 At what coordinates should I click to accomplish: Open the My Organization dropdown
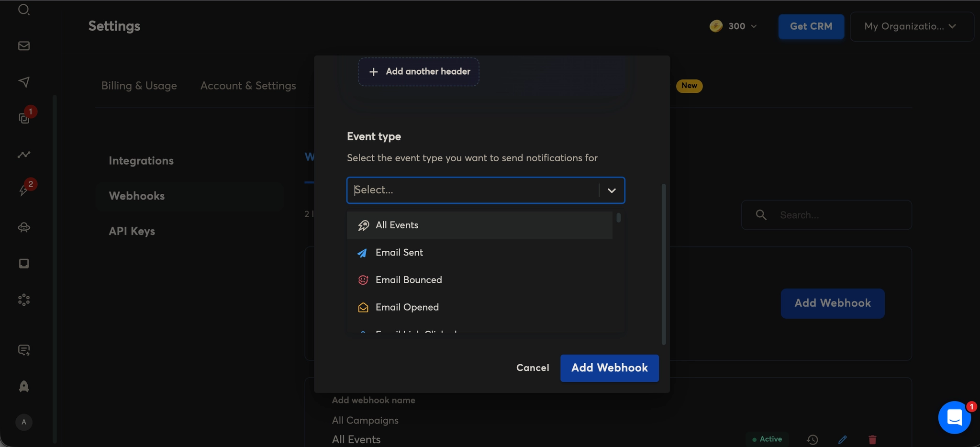pos(911,26)
